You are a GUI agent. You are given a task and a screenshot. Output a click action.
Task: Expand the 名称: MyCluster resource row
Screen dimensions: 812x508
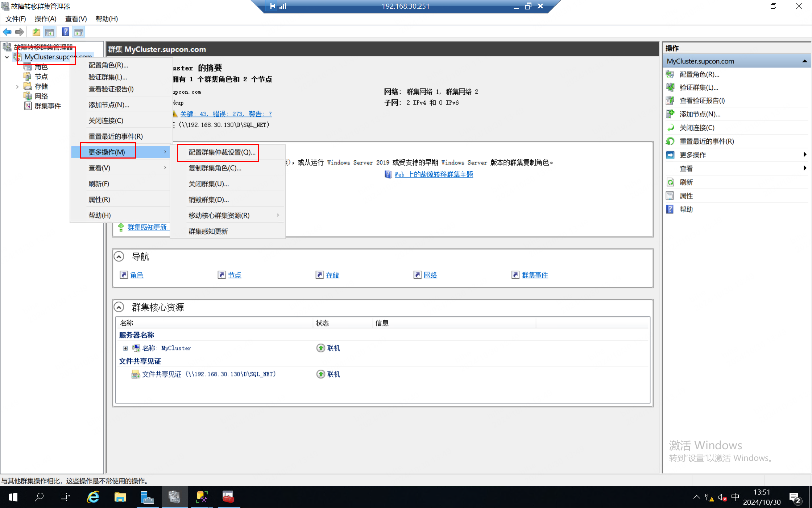[125, 348]
